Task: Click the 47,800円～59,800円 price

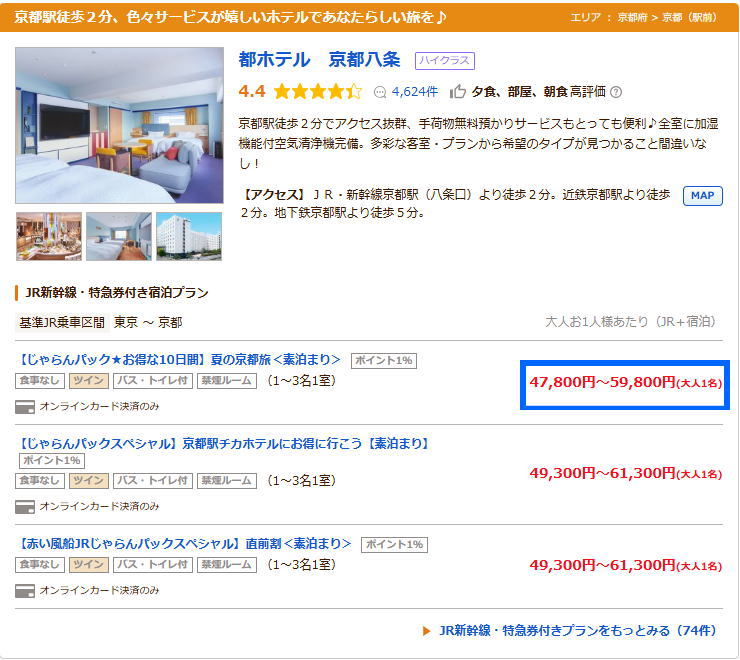Action: (x=625, y=382)
